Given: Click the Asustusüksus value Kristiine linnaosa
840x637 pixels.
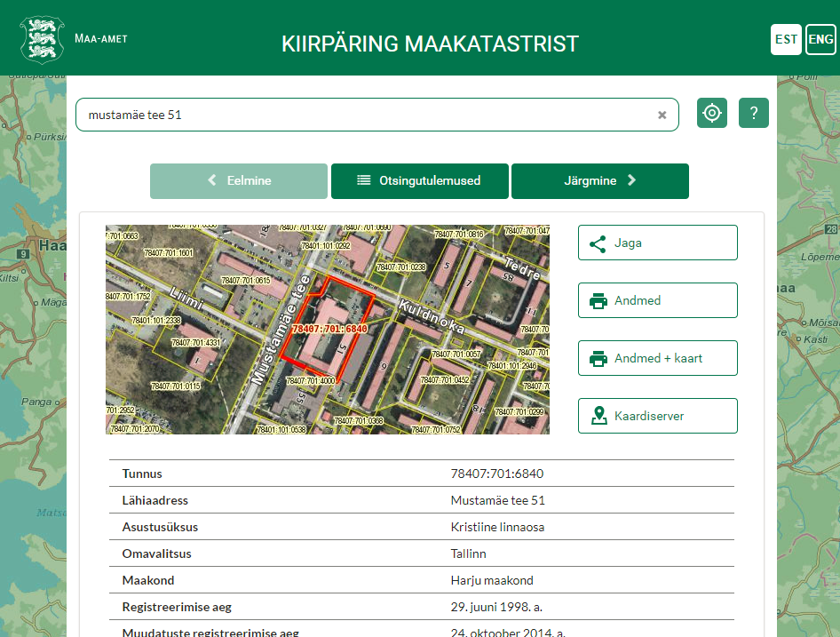Looking at the screenshot, I should (x=497, y=527).
